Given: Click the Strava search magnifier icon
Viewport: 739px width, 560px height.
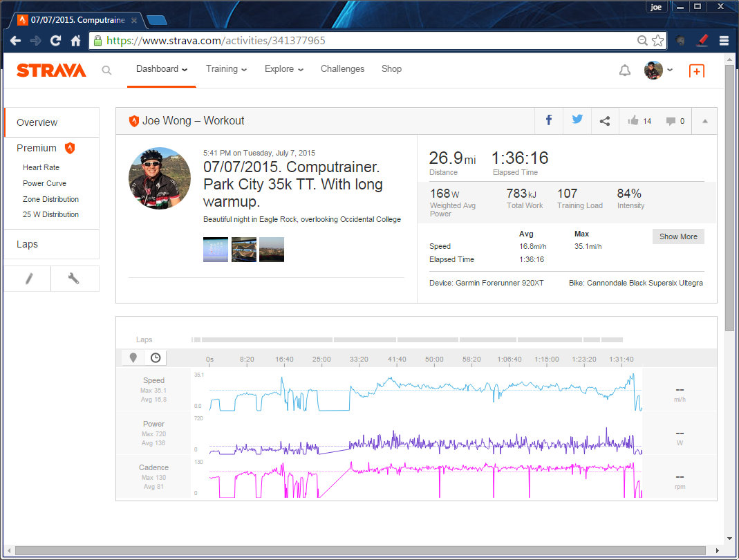Looking at the screenshot, I should [106, 70].
